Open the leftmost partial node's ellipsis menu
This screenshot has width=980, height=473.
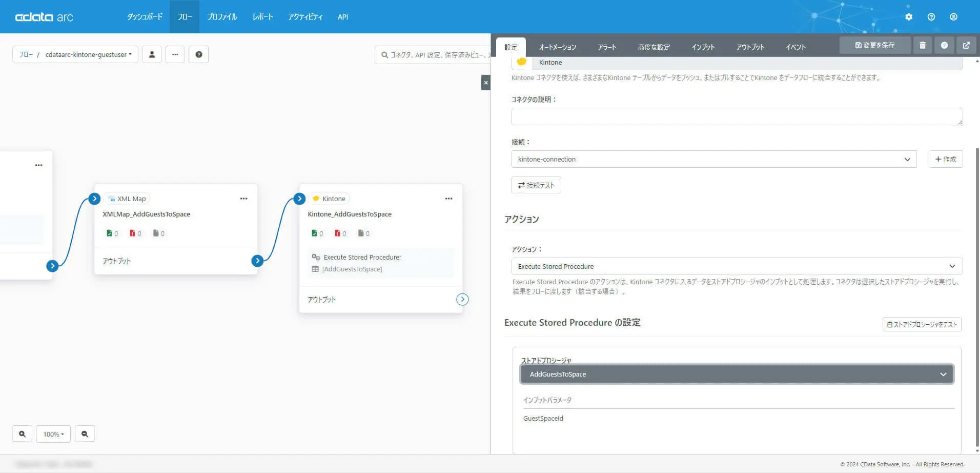[x=38, y=165]
